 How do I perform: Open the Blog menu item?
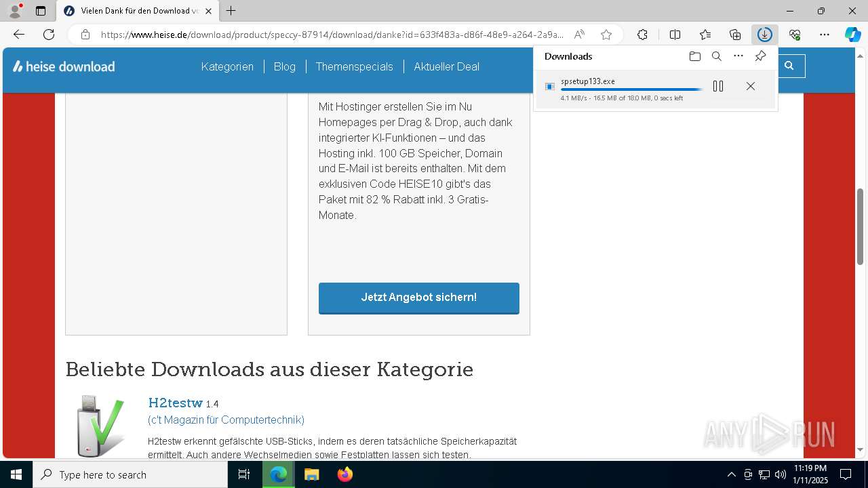[285, 66]
